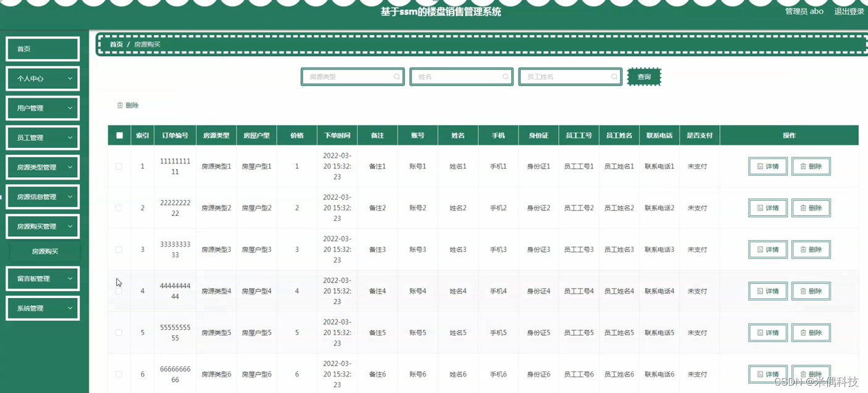Viewport: 868px width, 393px height.
Task: Click 退出登录 to log out
Action: (x=849, y=11)
